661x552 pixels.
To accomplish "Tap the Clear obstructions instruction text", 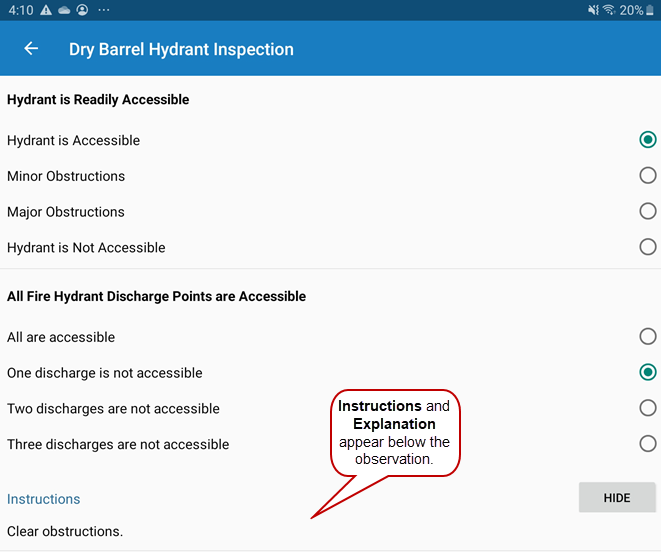I will click(65, 531).
